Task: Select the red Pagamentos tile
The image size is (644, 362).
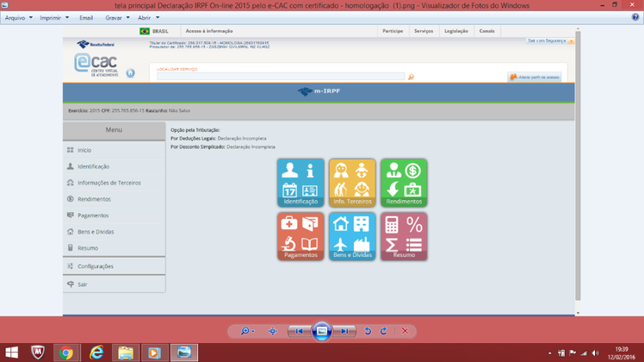Action: [300, 235]
